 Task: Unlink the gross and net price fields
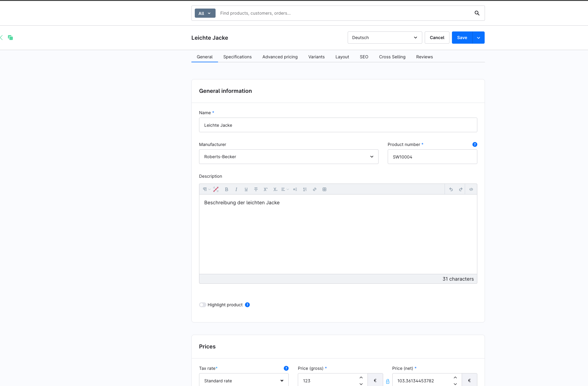387,381
